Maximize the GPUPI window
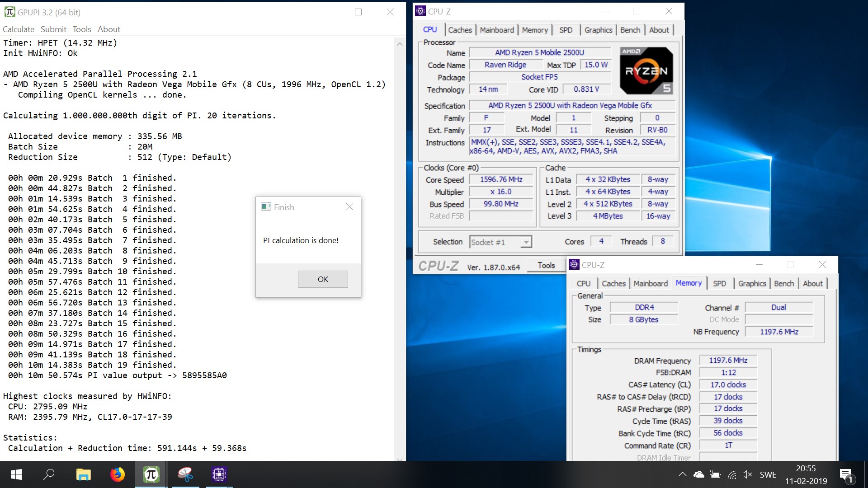The image size is (868, 488). coord(358,12)
